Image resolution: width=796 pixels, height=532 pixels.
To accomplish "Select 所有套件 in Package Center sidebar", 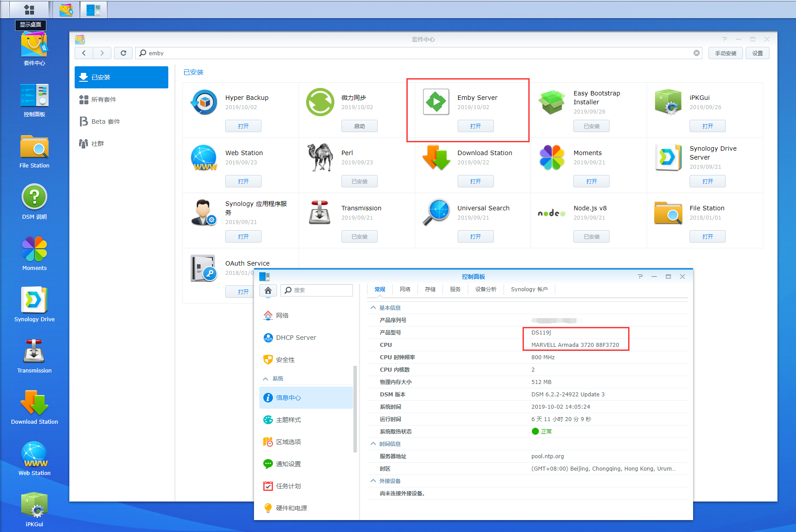I will (121, 99).
